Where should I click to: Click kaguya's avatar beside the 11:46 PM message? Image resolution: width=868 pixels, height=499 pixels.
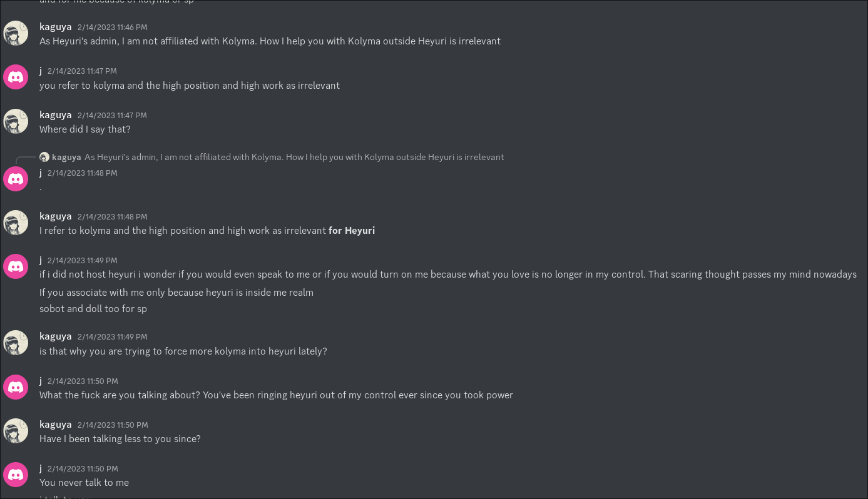pos(16,34)
